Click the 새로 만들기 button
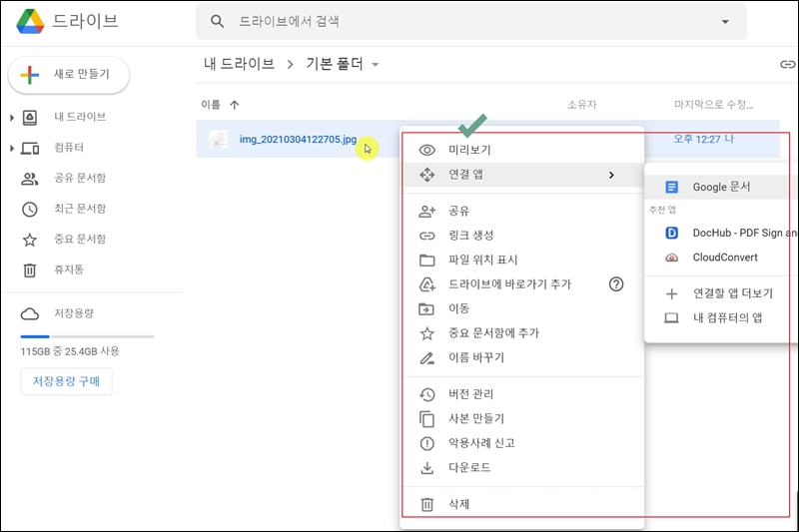Viewport: 799px width, 532px height. tap(69, 74)
